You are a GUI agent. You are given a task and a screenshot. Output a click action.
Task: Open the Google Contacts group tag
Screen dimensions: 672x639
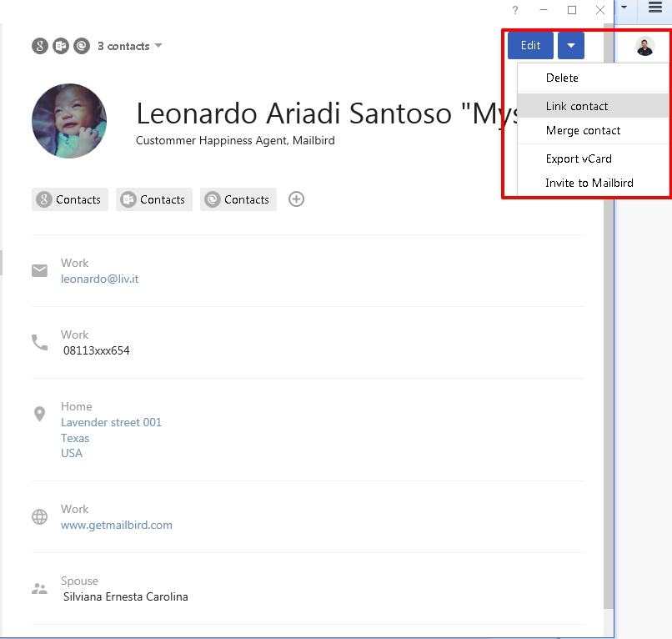(x=70, y=199)
